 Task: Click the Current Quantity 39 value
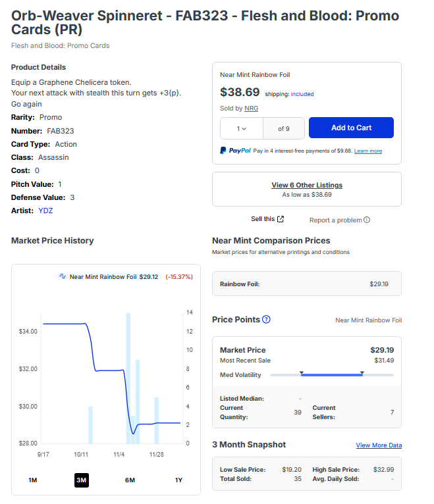pyautogui.click(x=298, y=413)
